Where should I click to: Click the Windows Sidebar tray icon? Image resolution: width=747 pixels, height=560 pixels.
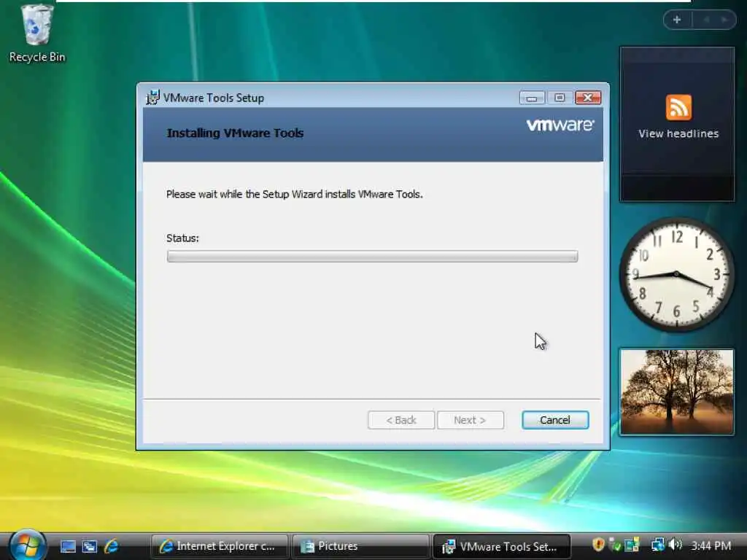(632, 545)
